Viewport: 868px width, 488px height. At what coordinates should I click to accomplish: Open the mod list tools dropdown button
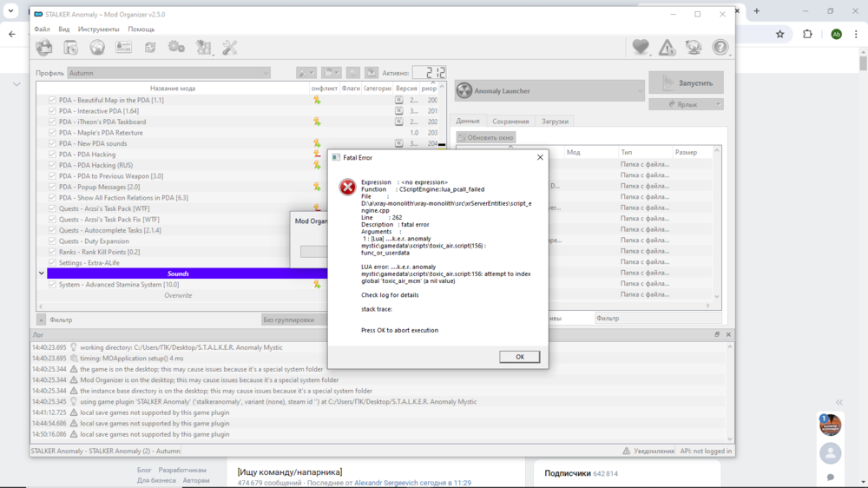[x=306, y=73]
